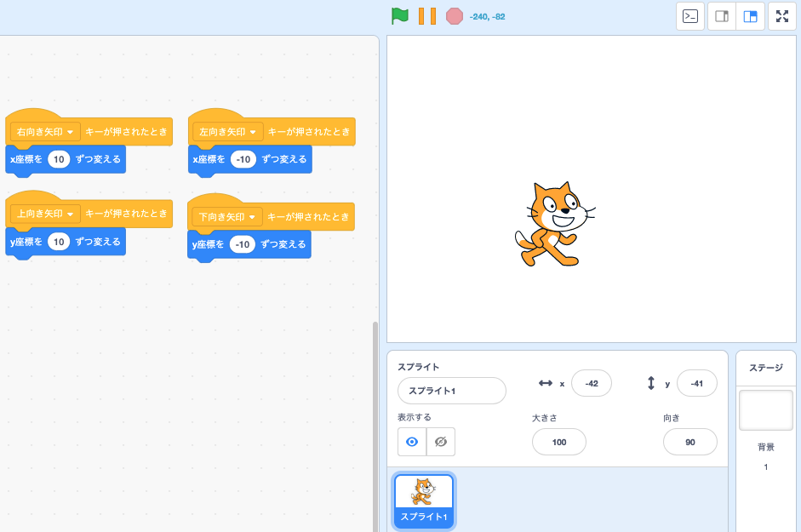801x532 pixels.
Task: Pause the running project
Action: point(427,16)
